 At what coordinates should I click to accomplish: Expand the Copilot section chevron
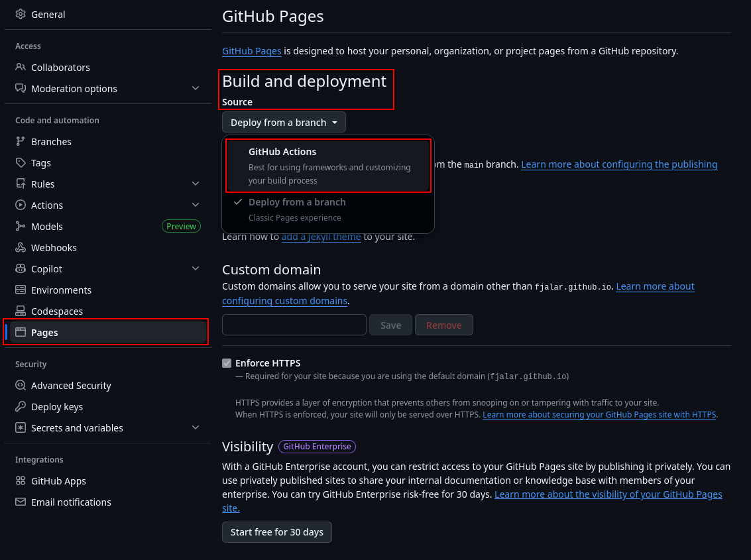(x=196, y=269)
